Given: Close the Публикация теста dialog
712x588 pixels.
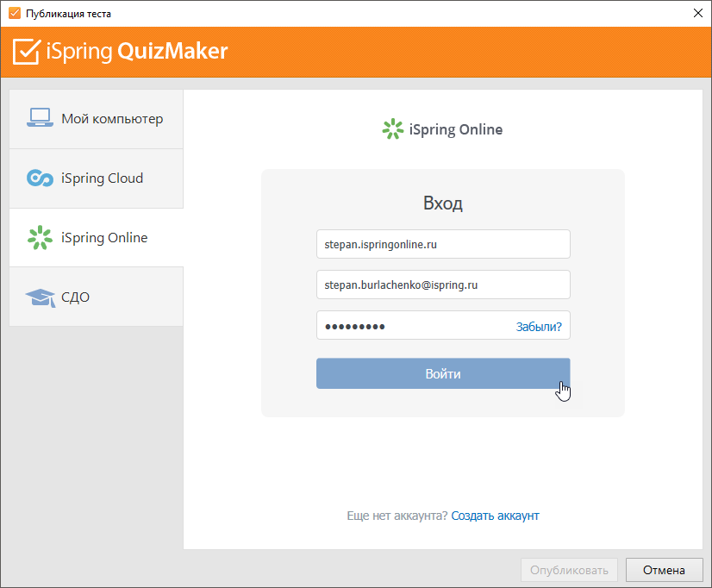Looking at the screenshot, I should [698, 13].
